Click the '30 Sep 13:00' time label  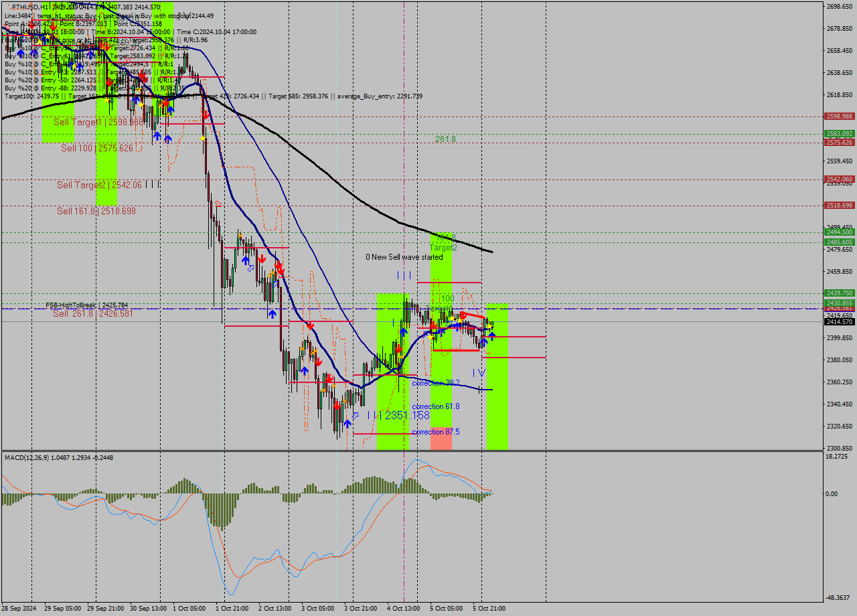tap(147, 609)
